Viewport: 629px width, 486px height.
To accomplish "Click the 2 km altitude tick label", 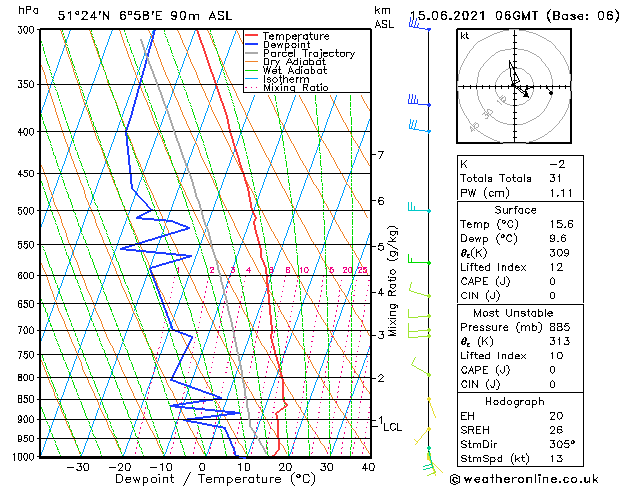I will pyautogui.click(x=381, y=378).
